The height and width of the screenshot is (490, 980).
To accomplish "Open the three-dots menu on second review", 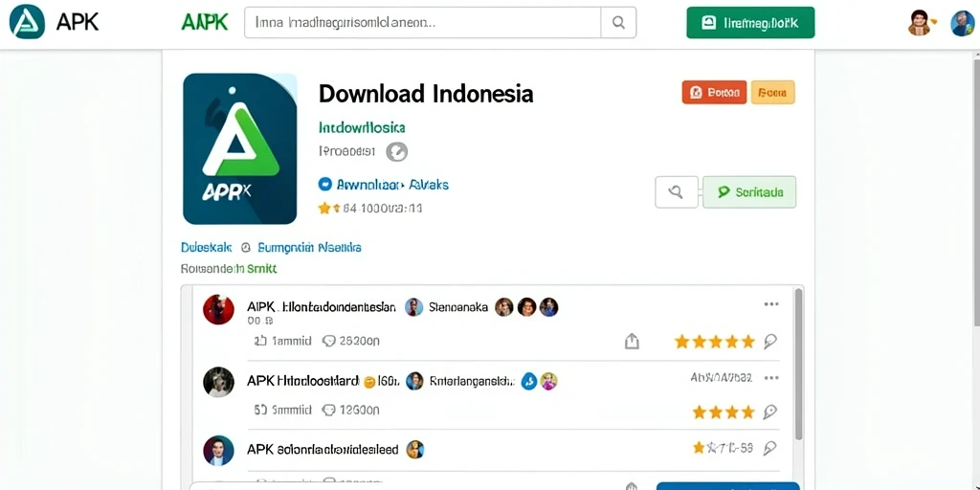I will pos(771,378).
